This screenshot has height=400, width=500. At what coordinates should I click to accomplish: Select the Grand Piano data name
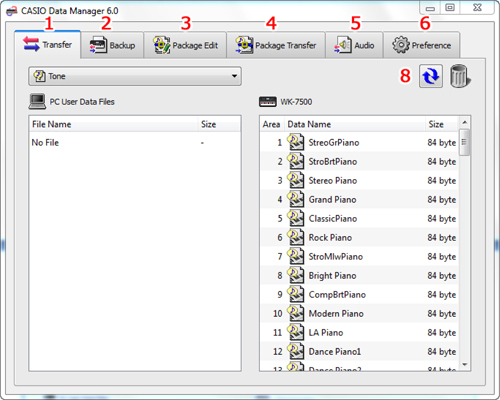(x=332, y=200)
